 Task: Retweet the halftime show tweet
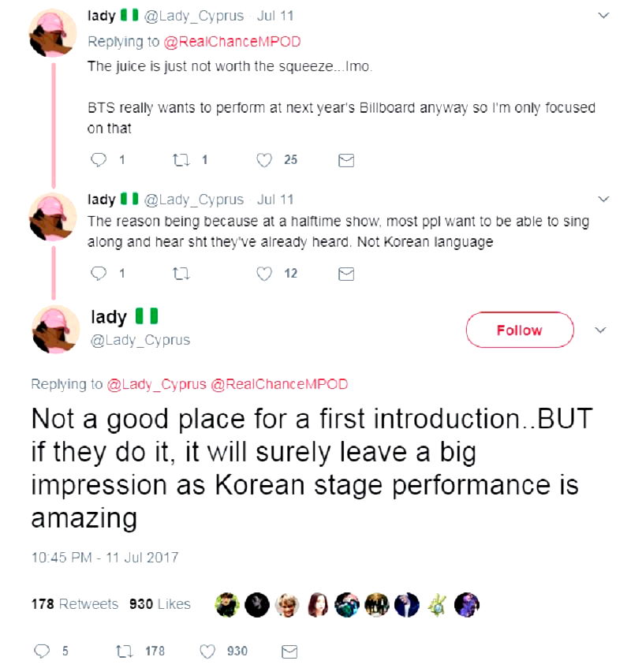point(179,274)
